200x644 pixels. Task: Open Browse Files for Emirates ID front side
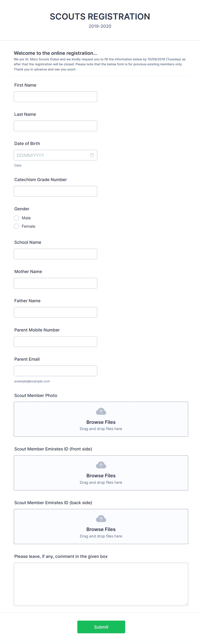101,476
